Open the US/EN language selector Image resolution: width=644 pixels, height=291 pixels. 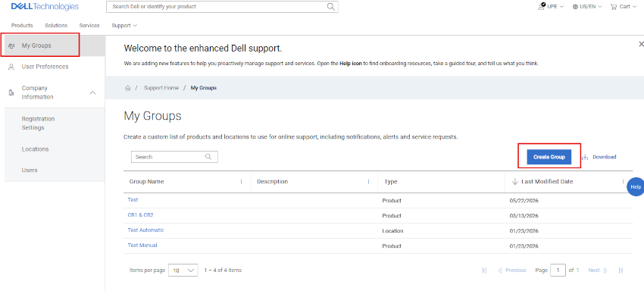coord(587,7)
